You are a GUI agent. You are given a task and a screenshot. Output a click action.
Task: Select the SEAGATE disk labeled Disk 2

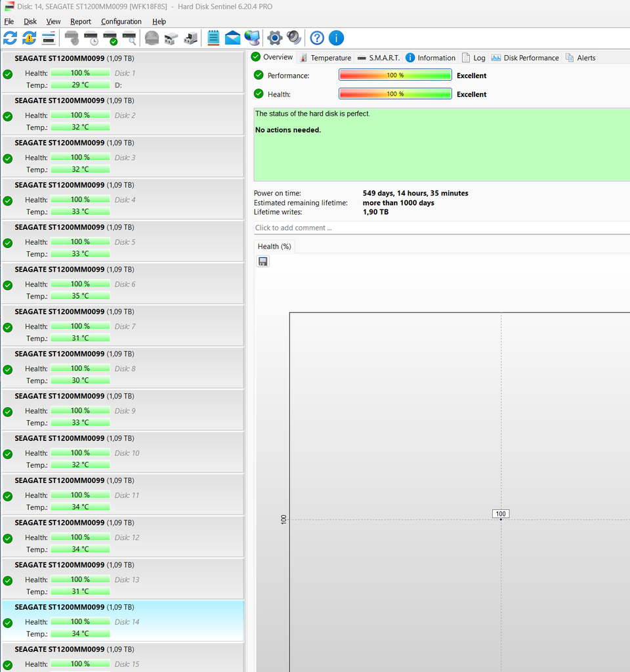tap(123, 114)
